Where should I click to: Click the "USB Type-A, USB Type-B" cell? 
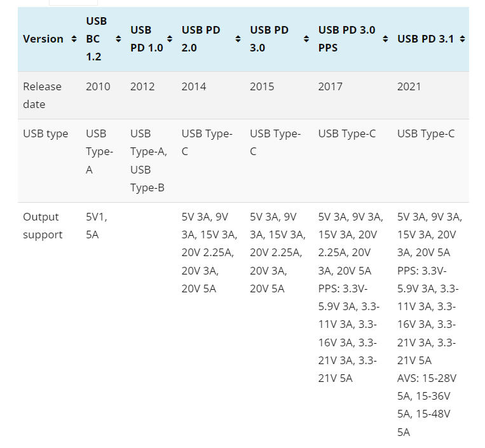click(x=149, y=161)
